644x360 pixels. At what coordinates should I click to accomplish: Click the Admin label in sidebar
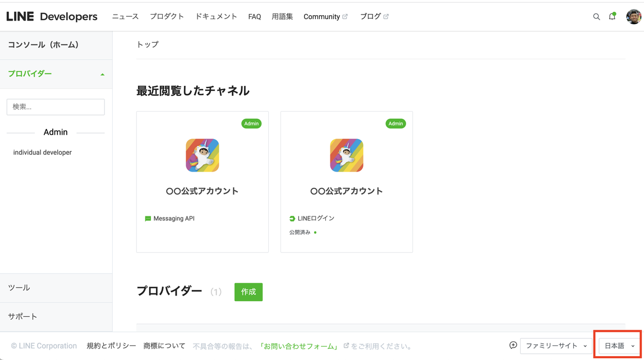[x=56, y=132]
